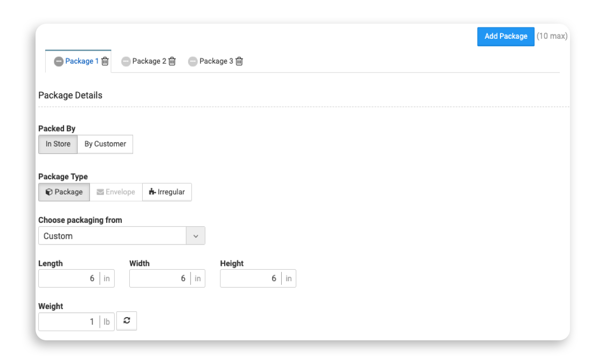605x364 pixels.
Task: Click the lb unit beside Weight
Action: (107, 321)
